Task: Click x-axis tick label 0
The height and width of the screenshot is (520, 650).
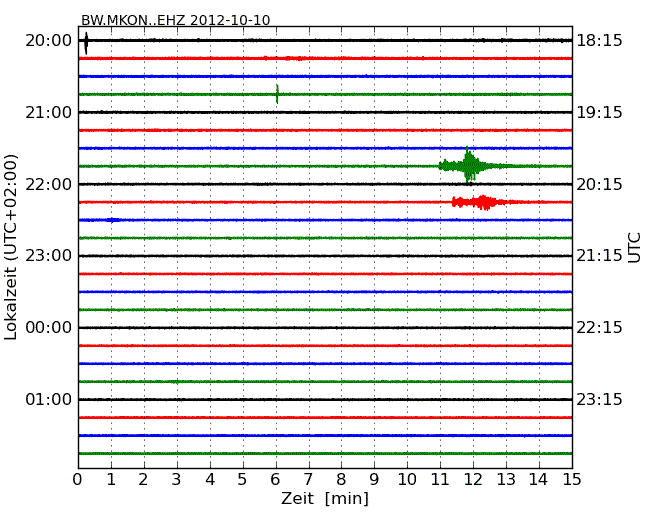Action: point(78,480)
